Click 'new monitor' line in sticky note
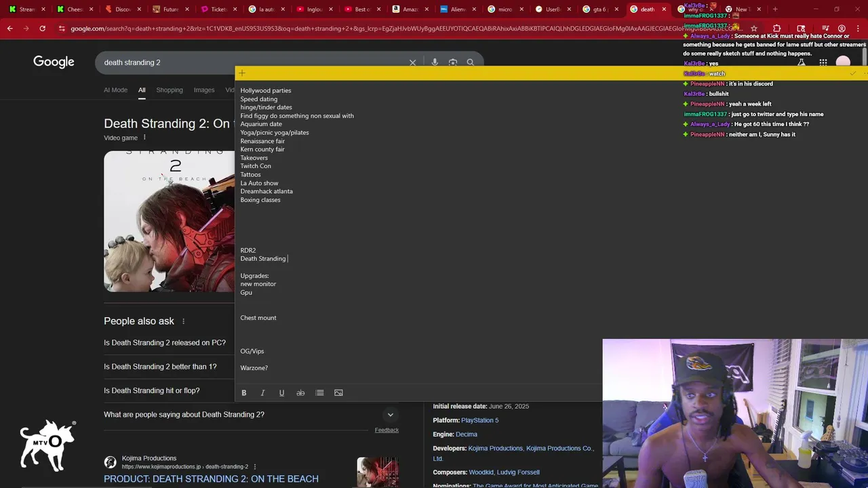 258,284
